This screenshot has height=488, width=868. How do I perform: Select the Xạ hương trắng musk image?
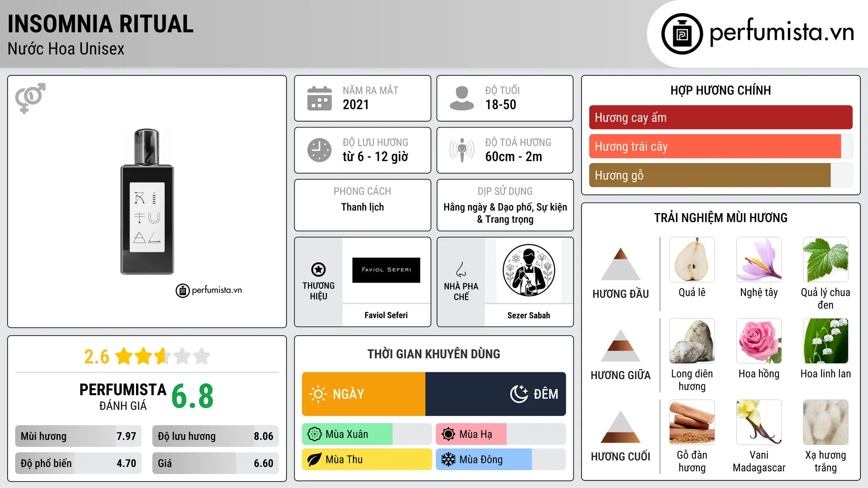pyautogui.click(x=826, y=422)
